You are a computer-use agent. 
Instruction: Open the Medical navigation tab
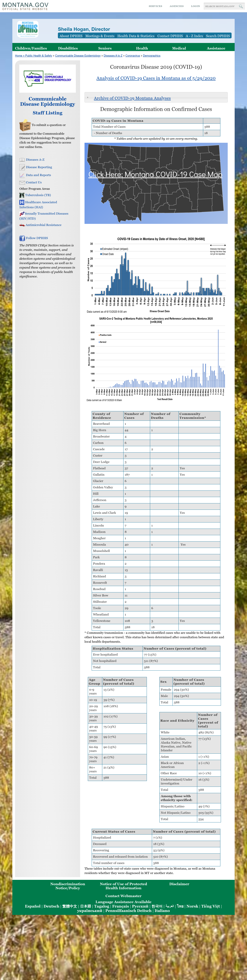179,48
